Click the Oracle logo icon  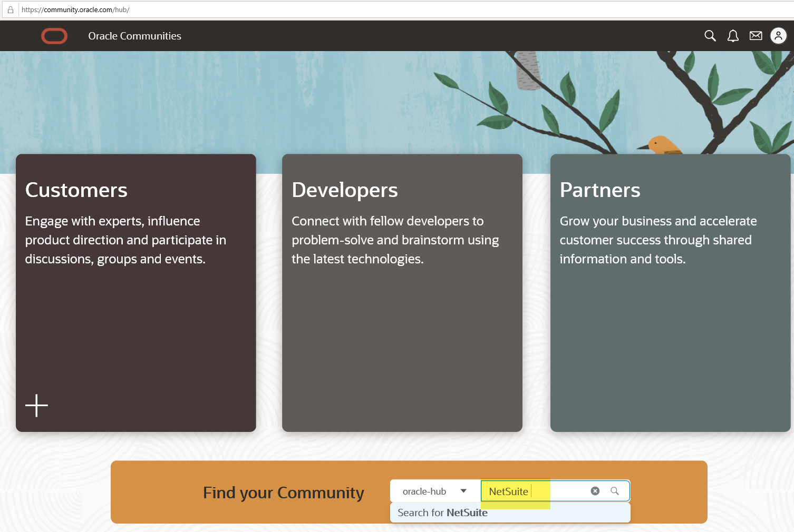click(54, 36)
